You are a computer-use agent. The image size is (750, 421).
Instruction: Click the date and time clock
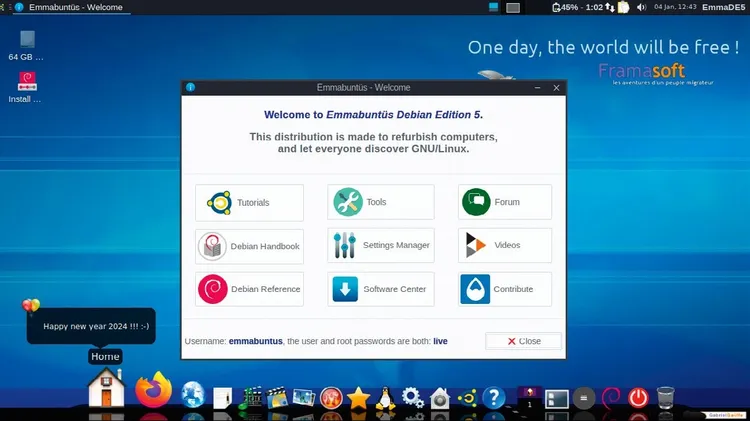(x=675, y=7)
